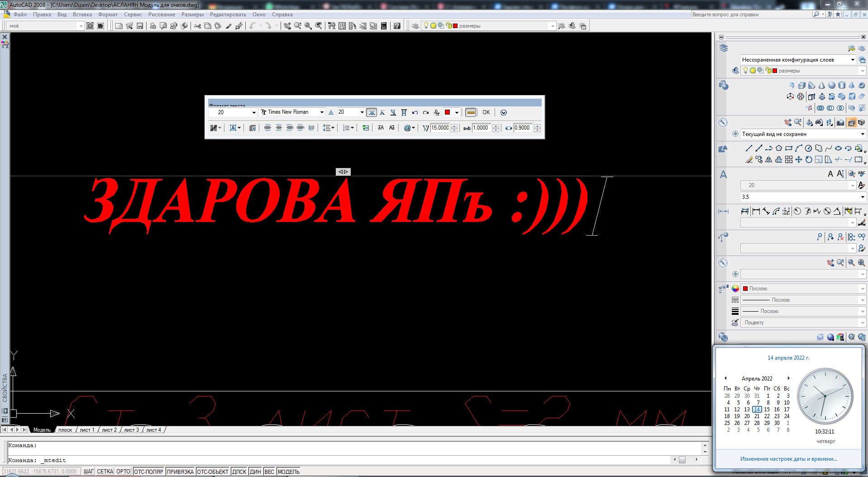The width and height of the screenshot is (868, 477).
Task: Open the numbering list dropdown
Action: (348, 128)
